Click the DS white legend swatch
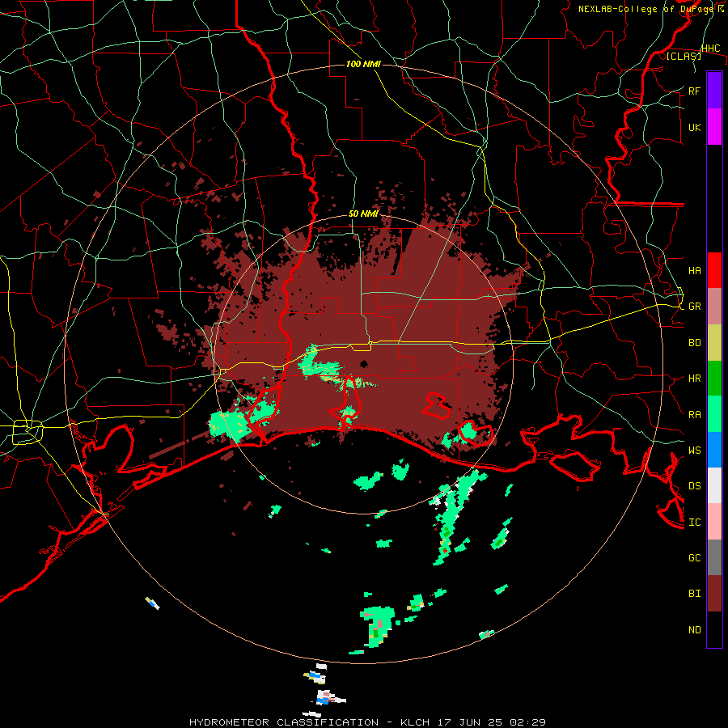Screen dimensions: 728x728 714,485
